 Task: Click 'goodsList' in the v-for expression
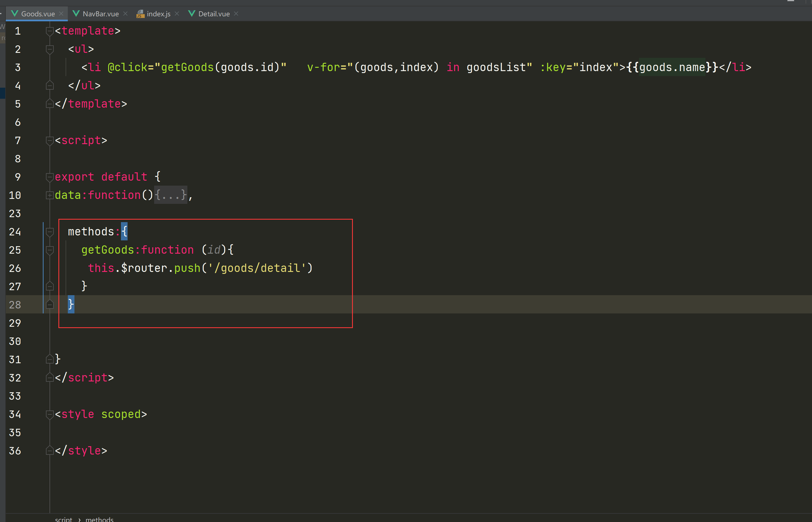[496, 67]
